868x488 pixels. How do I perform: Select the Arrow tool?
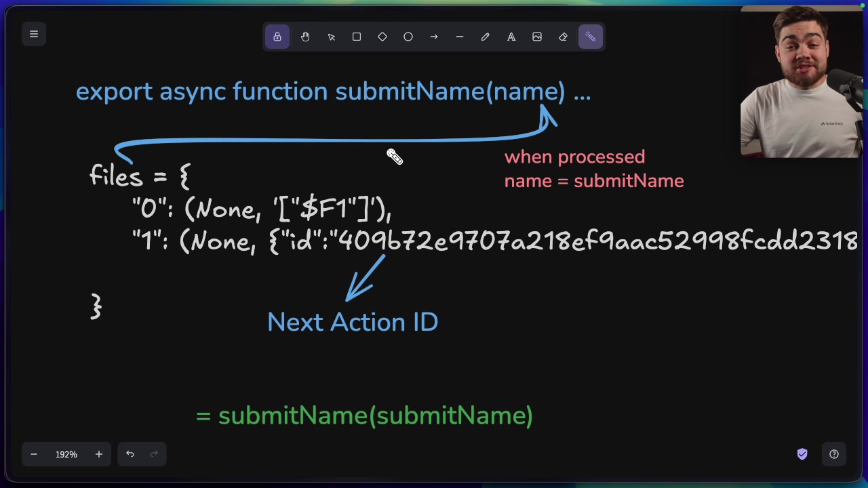(434, 37)
